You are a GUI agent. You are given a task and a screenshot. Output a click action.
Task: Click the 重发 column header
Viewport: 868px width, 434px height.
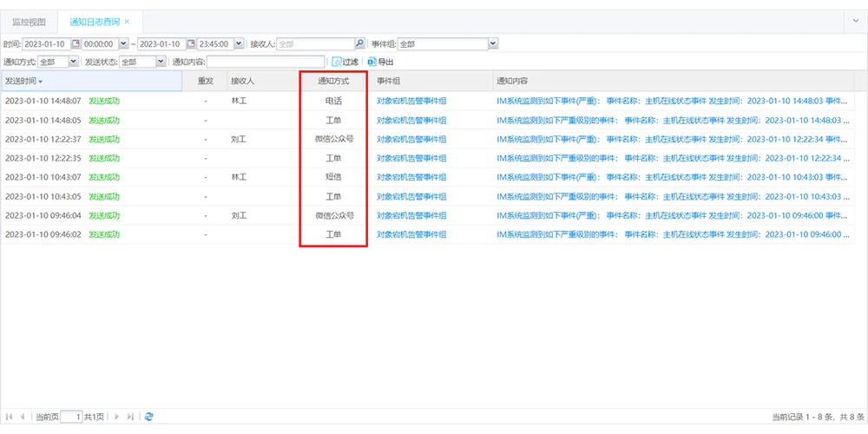206,82
